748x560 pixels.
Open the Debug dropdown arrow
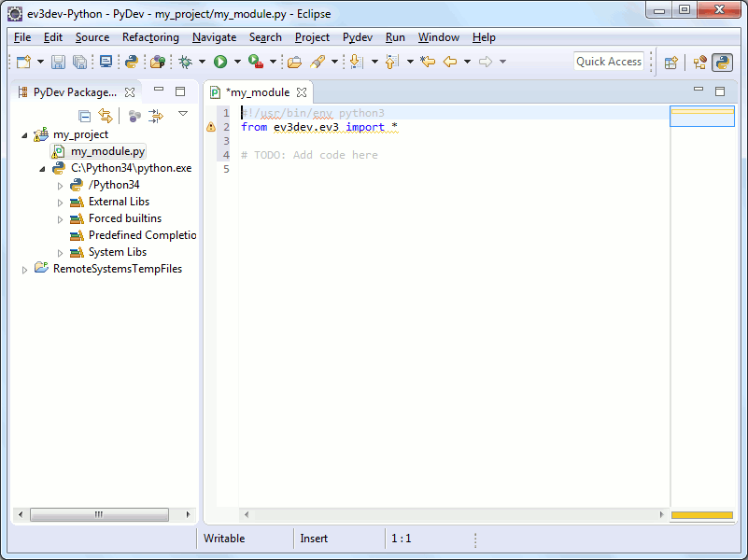point(203,62)
